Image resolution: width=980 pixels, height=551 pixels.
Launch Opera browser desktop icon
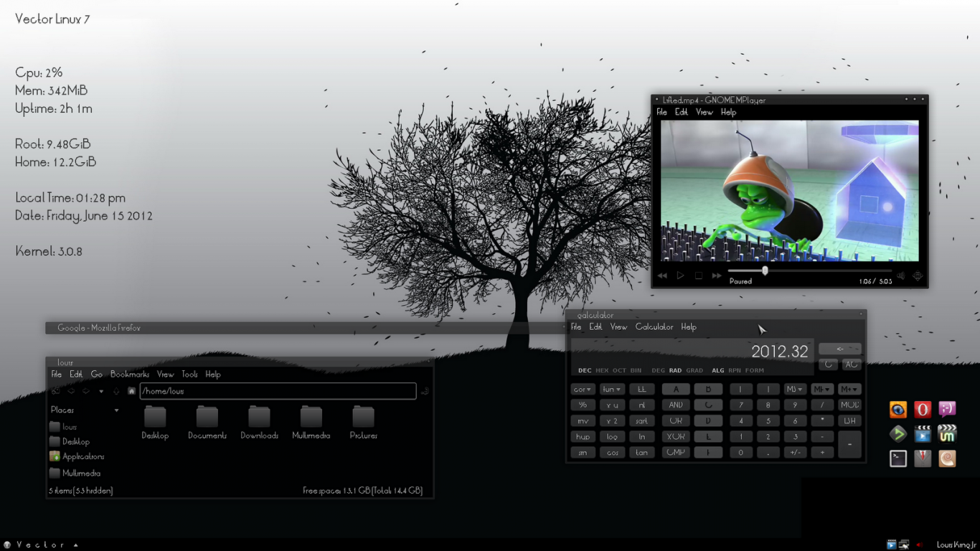coord(923,409)
